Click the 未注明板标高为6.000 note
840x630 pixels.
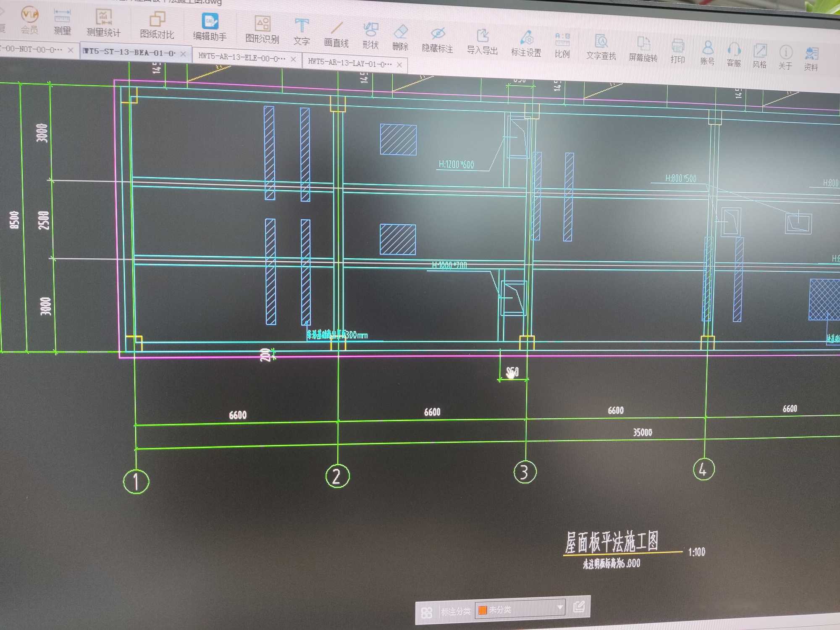[612, 564]
